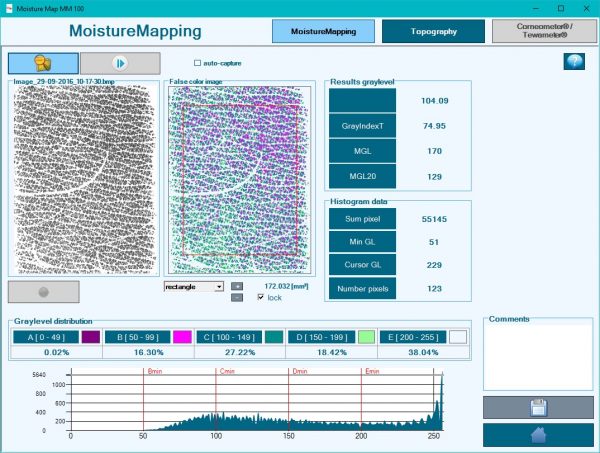Increase selection size with plus button

[237, 286]
